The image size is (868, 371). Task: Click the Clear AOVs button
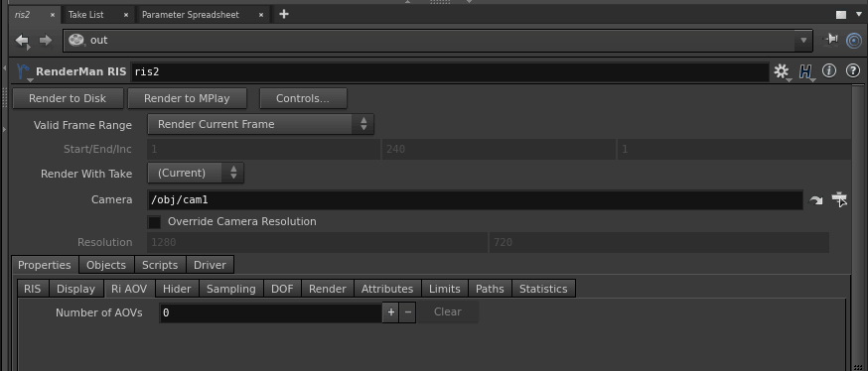click(447, 311)
